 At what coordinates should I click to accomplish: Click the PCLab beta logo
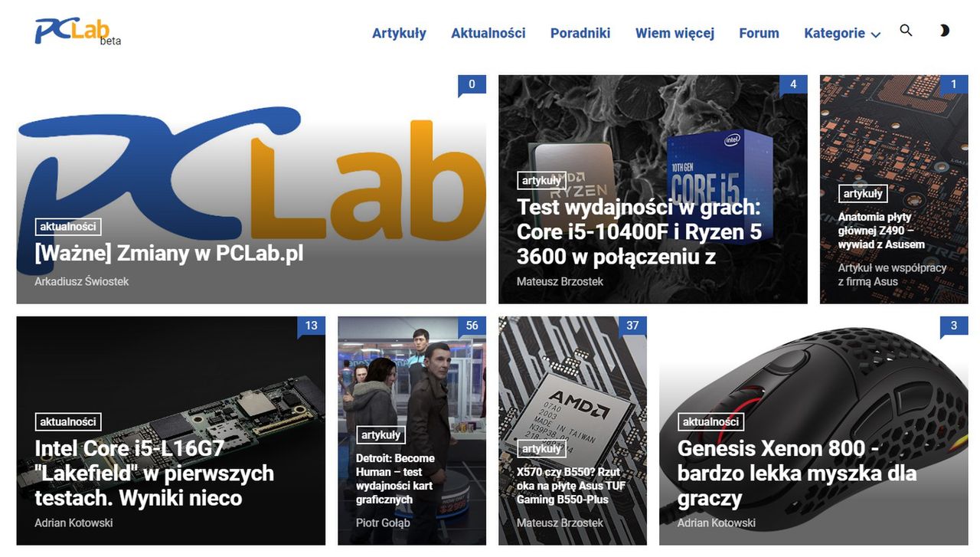pos(78,31)
